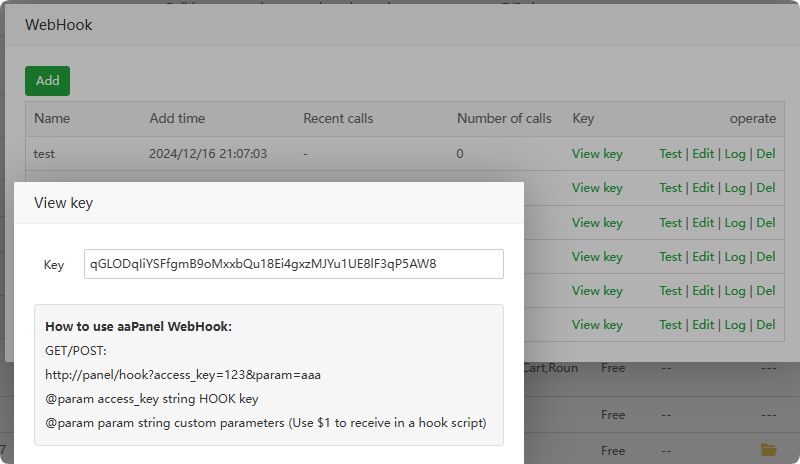
Task: Click Edit in the third row
Action: [703, 222]
